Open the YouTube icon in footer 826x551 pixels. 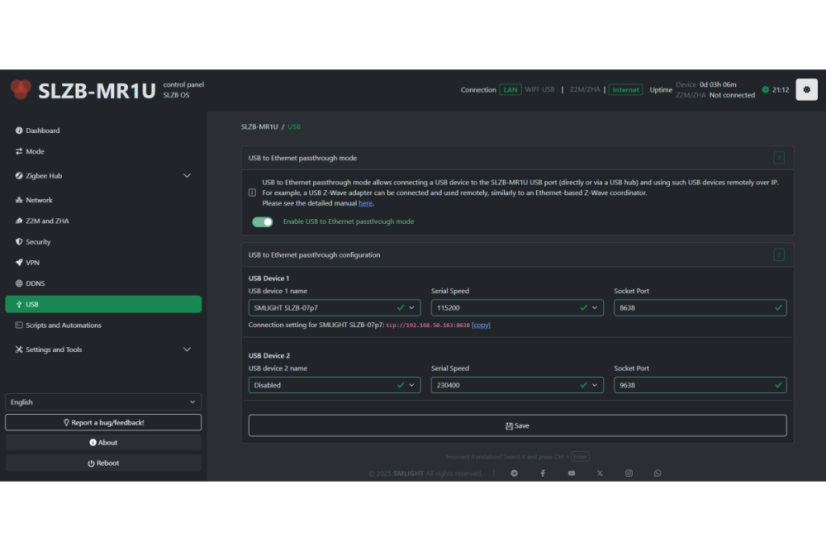pyautogui.click(x=571, y=473)
